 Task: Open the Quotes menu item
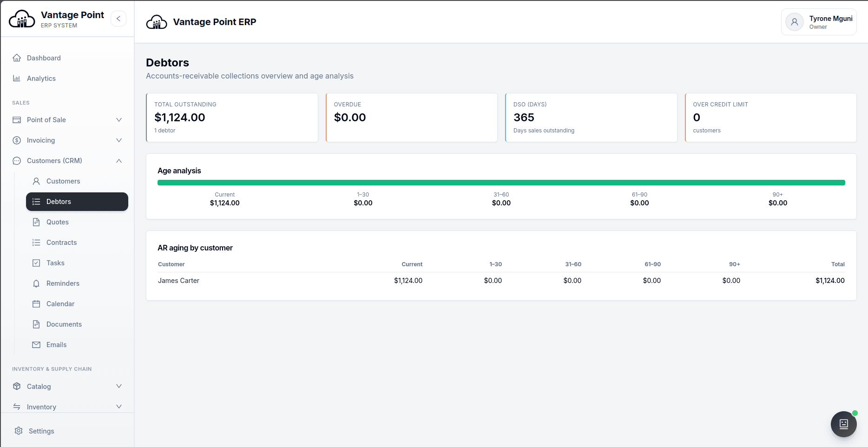(x=77, y=222)
